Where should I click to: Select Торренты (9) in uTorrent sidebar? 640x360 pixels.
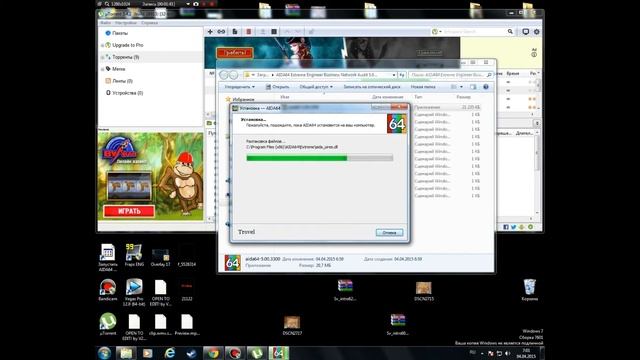(126, 57)
